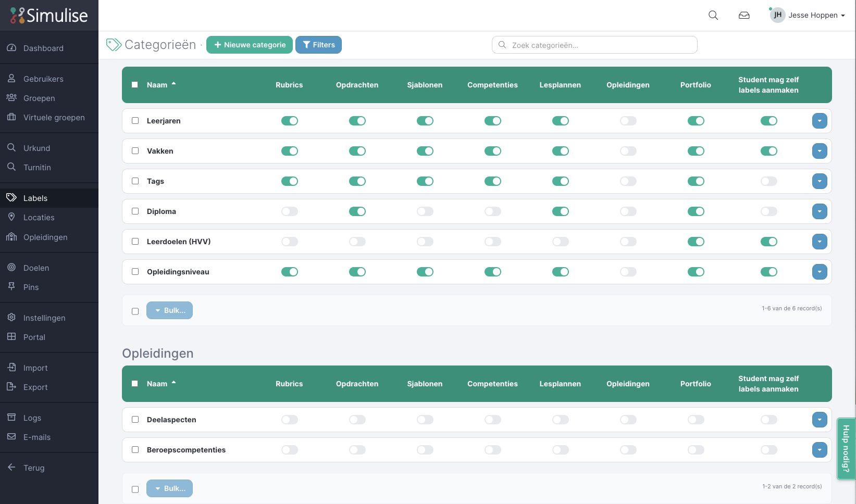Click the Opleidingen school icon in sidebar
Screen dimensions: 856x504
(x=11, y=237)
